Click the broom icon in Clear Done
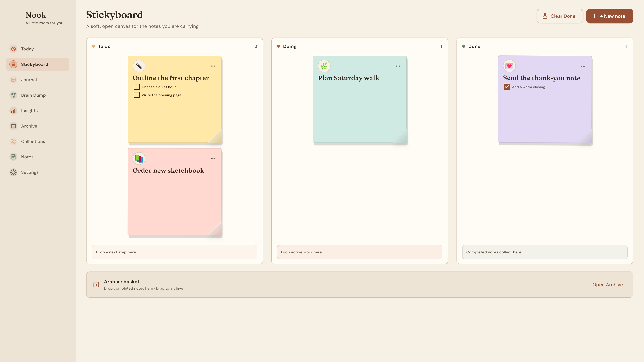Viewport: 644px width, 362px height. (x=545, y=16)
